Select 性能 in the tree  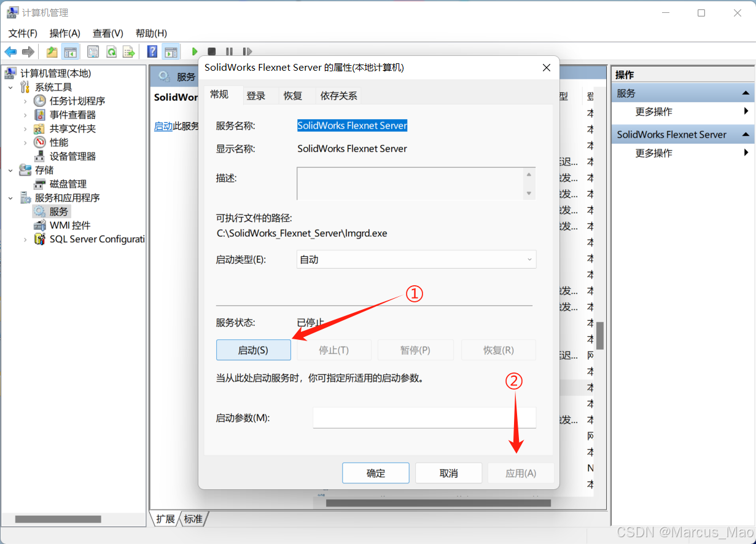click(59, 143)
